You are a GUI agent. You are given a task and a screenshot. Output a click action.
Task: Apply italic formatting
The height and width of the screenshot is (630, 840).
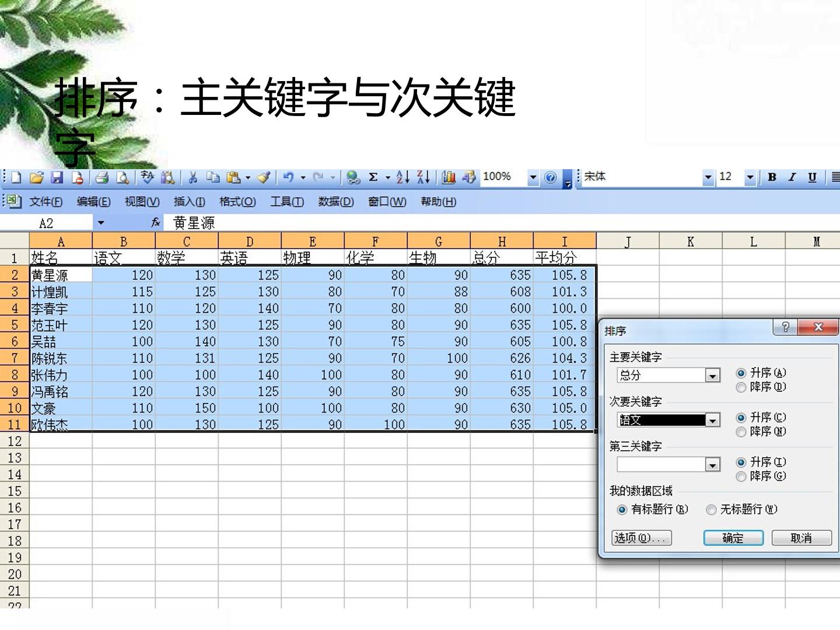click(792, 177)
